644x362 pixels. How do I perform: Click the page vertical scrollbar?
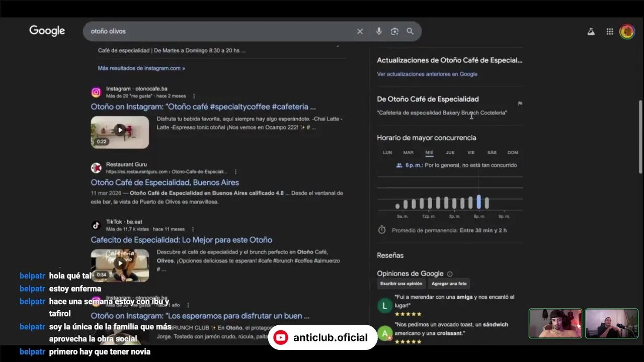640,137
